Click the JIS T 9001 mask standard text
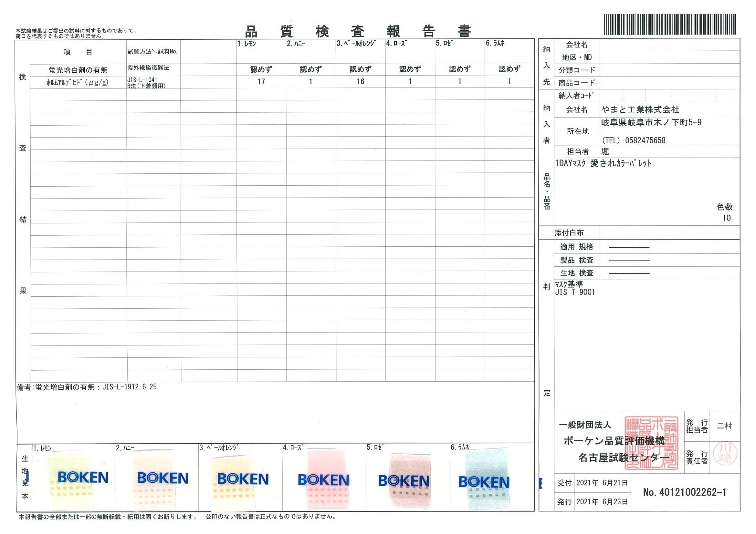This screenshot has height=534, width=756. coord(575,292)
